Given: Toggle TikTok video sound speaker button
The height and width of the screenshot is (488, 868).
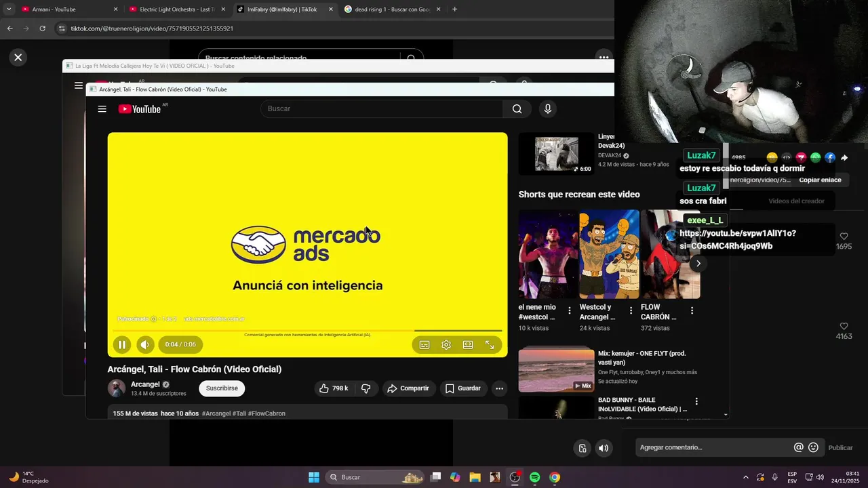Looking at the screenshot, I should [604, 448].
